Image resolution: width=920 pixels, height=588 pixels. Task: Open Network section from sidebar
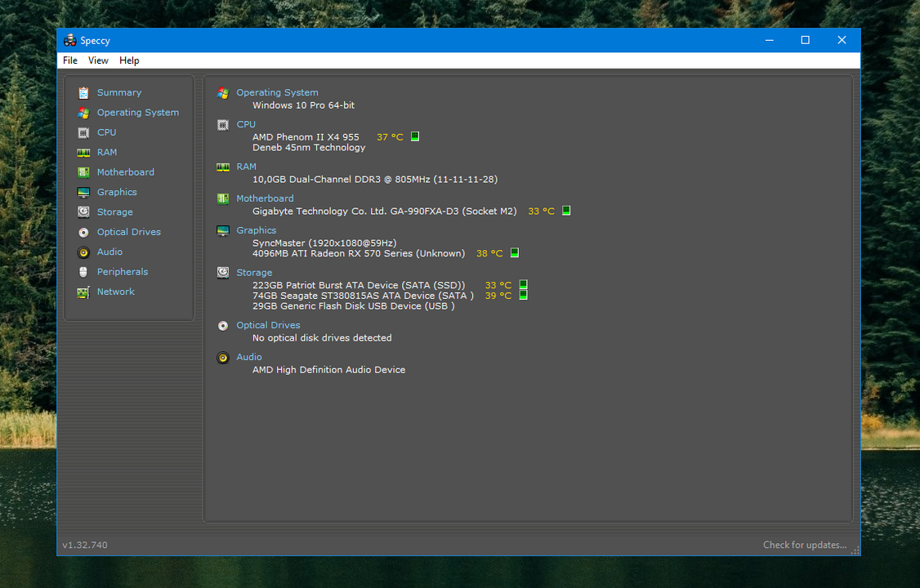115,292
